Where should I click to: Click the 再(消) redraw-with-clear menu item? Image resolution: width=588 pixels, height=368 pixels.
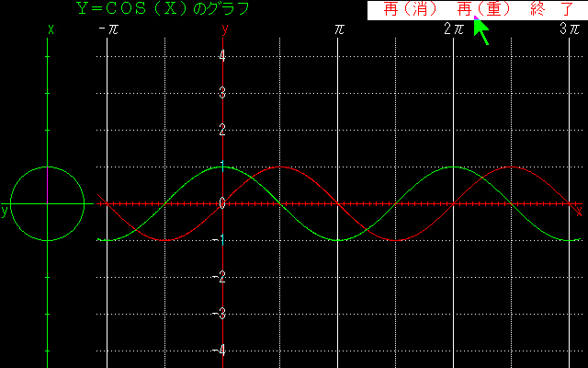[x=411, y=9]
